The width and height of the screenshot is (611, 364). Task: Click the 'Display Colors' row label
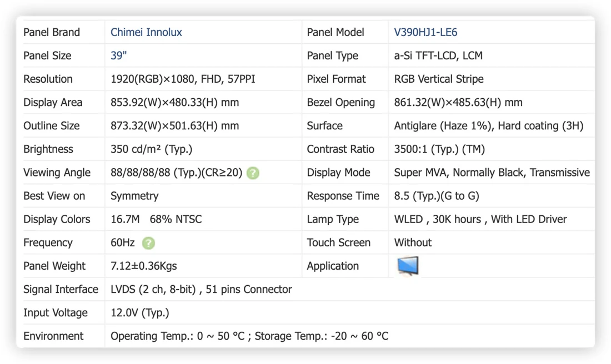click(57, 219)
